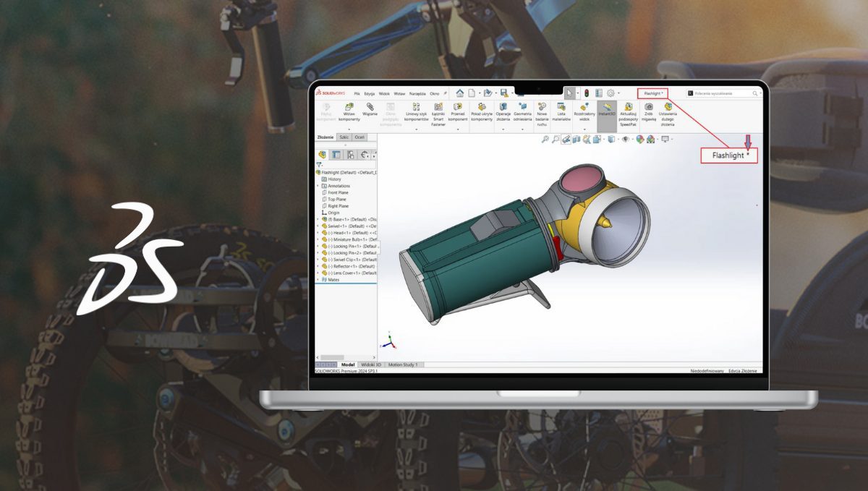
Task: Click Operacje złożenia tool
Action: point(503,113)
